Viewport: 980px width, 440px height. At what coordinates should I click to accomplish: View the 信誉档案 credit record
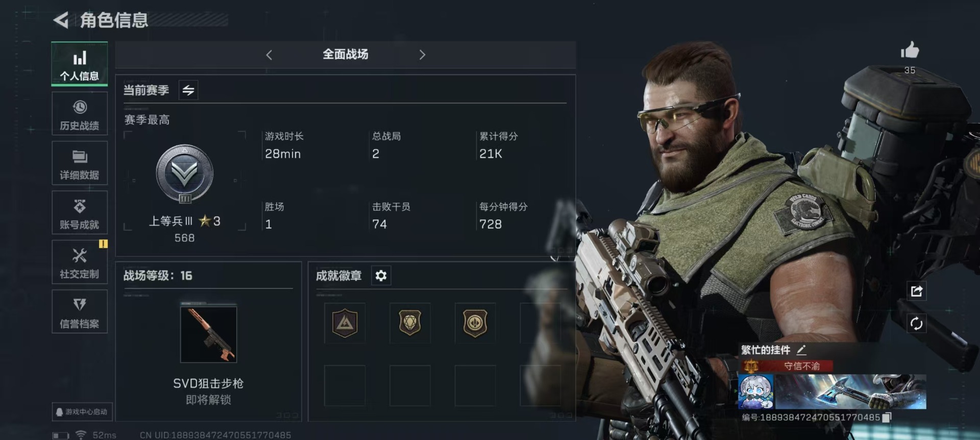point(80,312)
